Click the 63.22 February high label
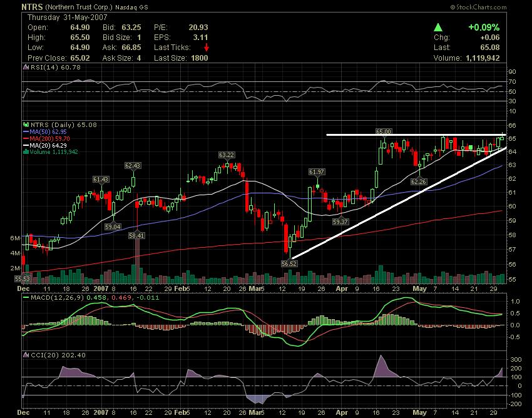 click(x=227, y=155)
